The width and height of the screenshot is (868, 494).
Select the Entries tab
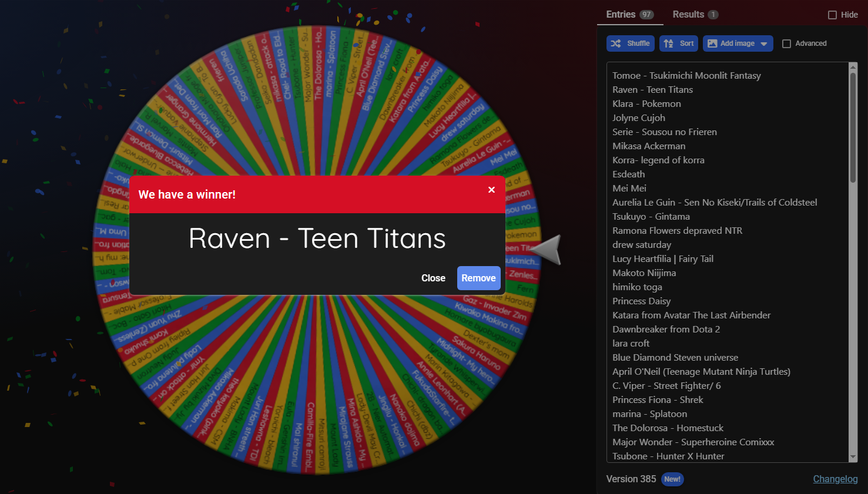coord(621,15)
